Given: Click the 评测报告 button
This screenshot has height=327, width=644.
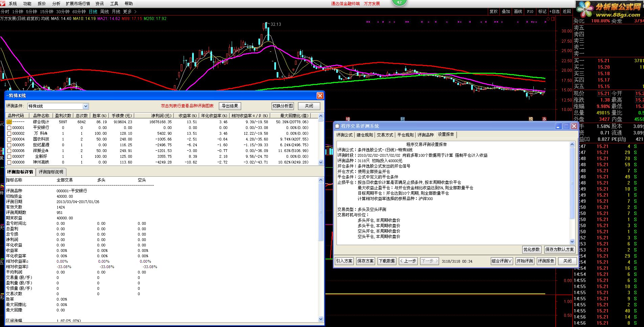Looking at the screenshot, I should pyautogui.click(x=546, y=261).
